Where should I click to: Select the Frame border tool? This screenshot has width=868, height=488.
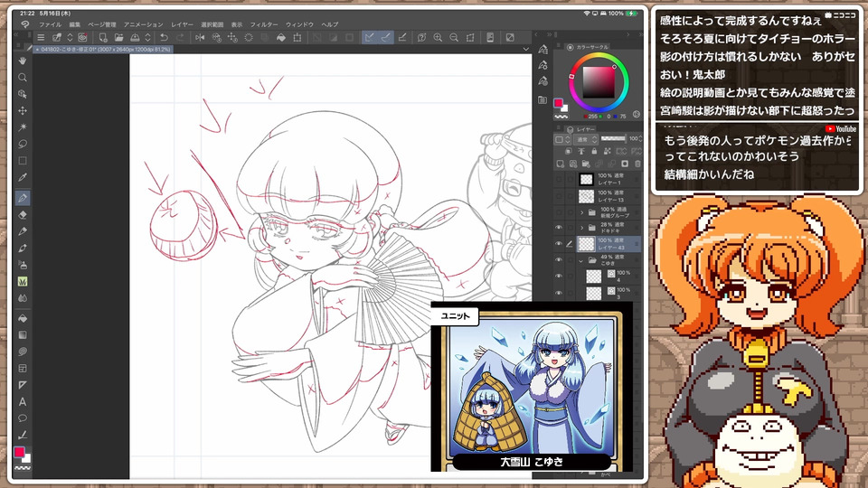22,368
